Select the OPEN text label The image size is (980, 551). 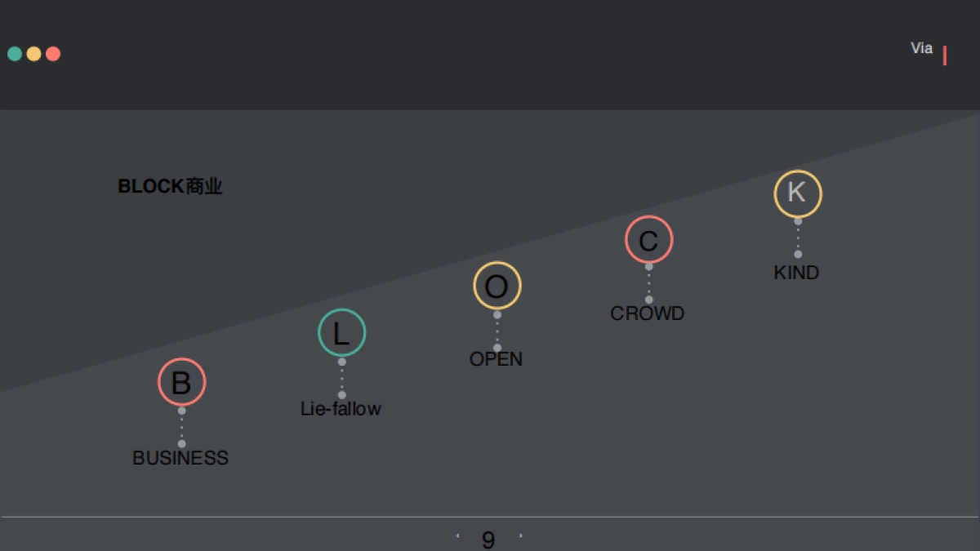coord(496,359)
